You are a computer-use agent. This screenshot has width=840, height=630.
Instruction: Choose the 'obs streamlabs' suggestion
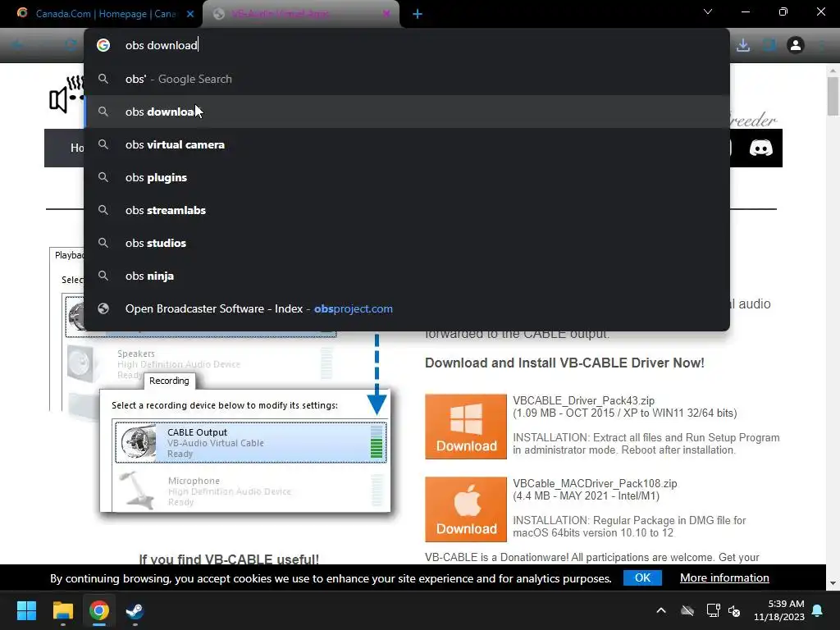[x=407, y=210]
